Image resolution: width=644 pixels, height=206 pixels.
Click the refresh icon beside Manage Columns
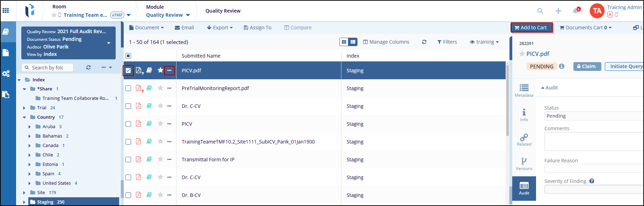click(x=424, y=42)
